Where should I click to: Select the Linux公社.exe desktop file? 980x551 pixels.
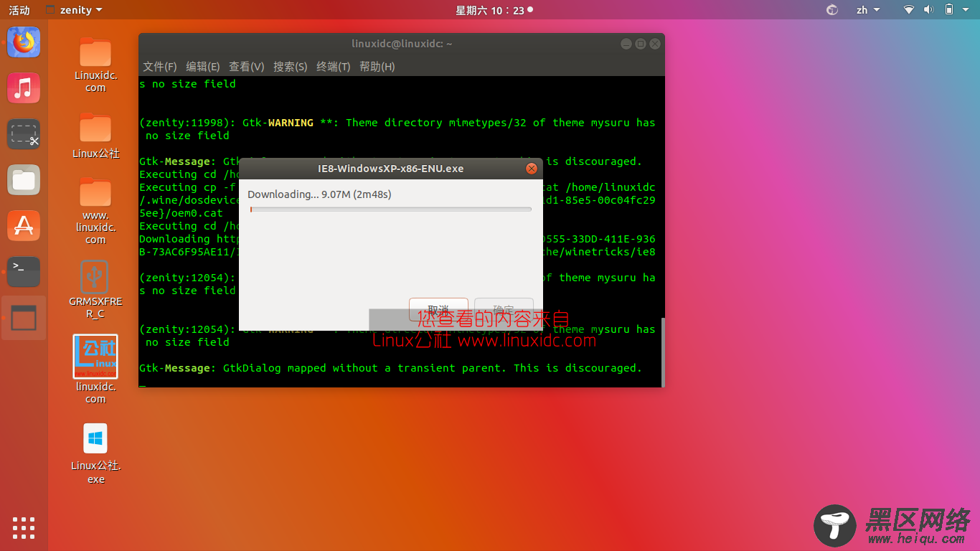[x=95, y=453]
